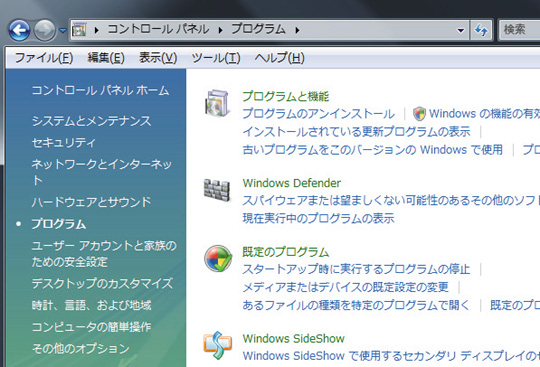Go to コントロール パネル ホーム
The height and width of the screenshot is (367, 540).
100,90
